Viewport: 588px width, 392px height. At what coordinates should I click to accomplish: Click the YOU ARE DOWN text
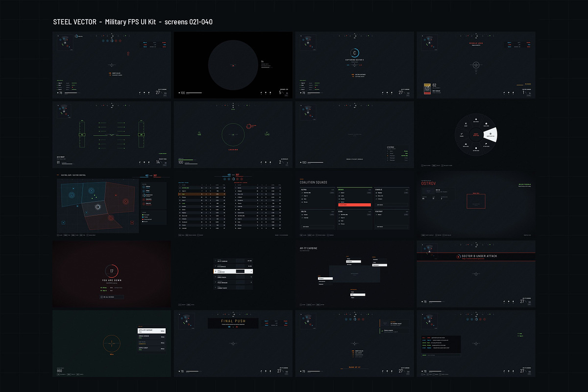coord(112,281)
